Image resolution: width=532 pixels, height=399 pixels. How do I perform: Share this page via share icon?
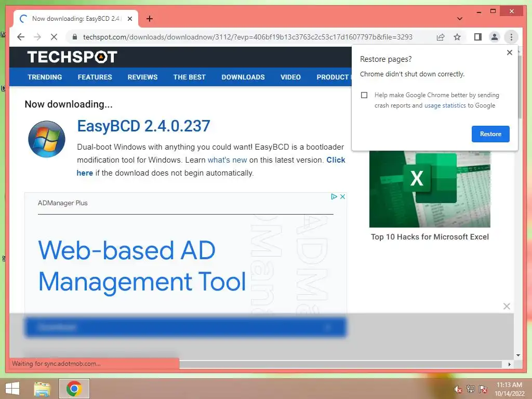441,37
